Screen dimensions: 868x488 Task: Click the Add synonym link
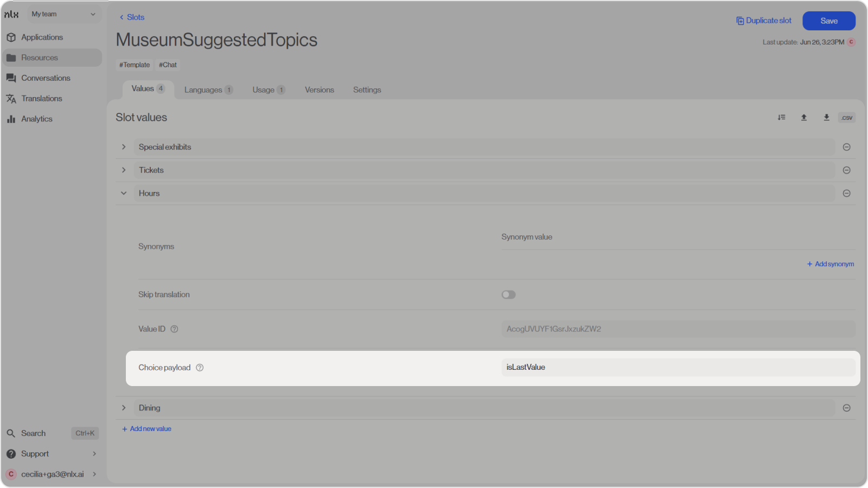click(x=831, y=264)
